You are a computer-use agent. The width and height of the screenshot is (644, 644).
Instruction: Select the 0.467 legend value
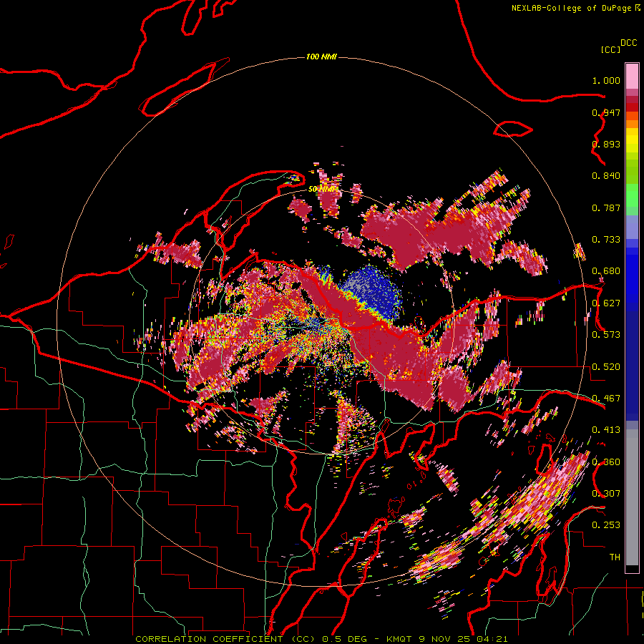(606, 399)
